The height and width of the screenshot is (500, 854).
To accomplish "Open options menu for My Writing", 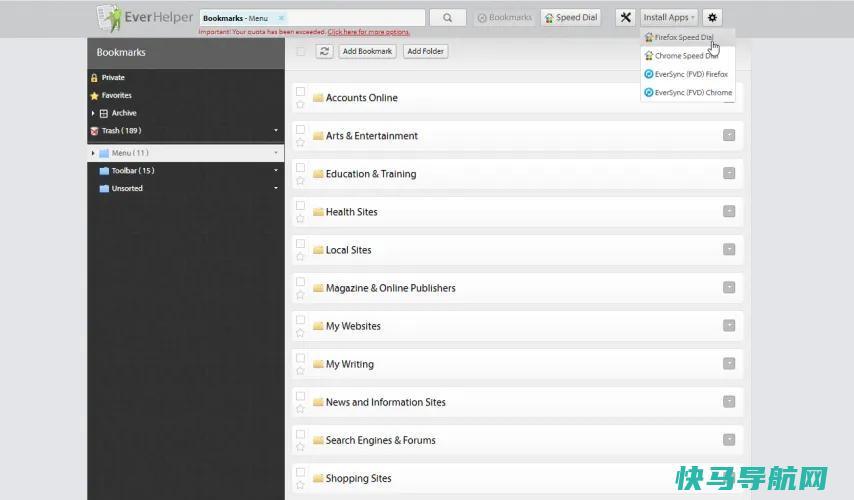I will tap(729, 363).
